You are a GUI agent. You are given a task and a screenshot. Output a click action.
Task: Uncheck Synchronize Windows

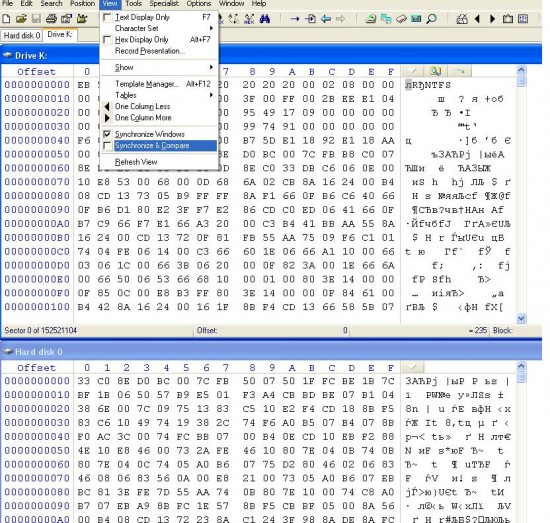tap(107, 134)
